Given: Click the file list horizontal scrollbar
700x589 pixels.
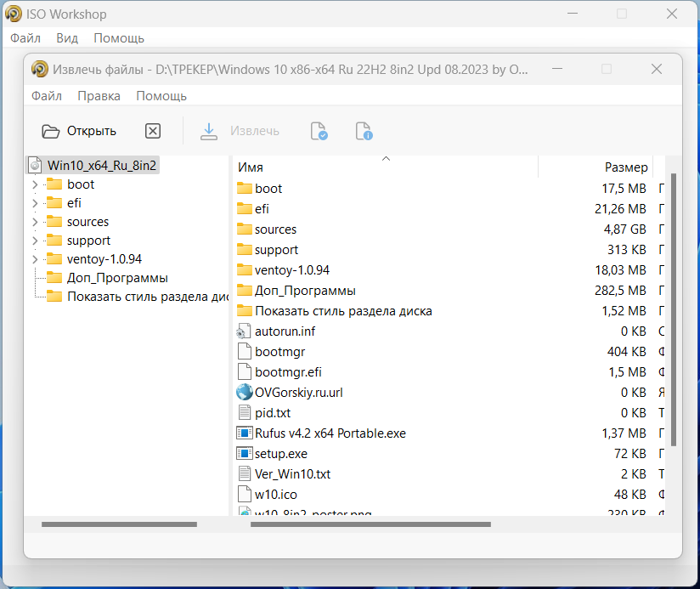Looking at the screenshot, I should pos(370,524).
